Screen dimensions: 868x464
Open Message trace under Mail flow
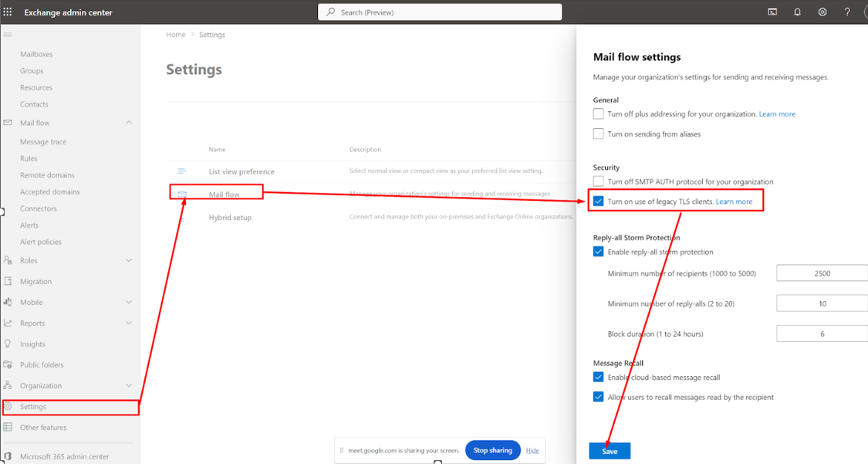click(x=43, y=142)
